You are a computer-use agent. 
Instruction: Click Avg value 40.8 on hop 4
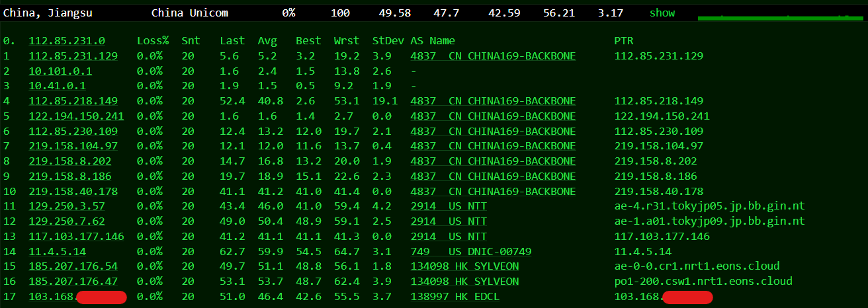point(271,101)
